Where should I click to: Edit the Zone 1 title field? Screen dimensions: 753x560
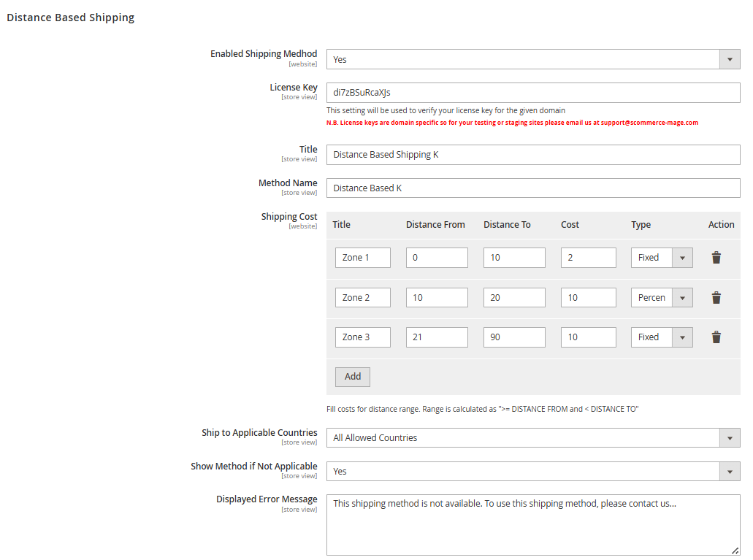(x=362, y=258)
